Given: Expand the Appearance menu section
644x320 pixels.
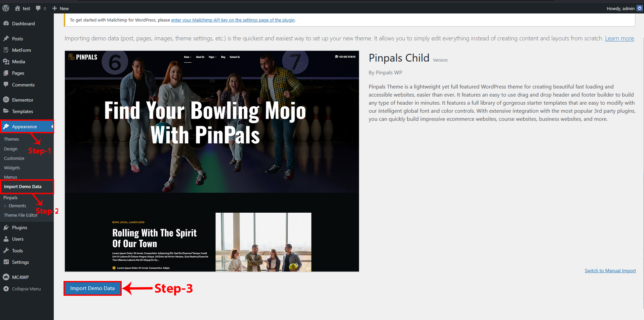Looking at the screenshot, I should (25, 127).
